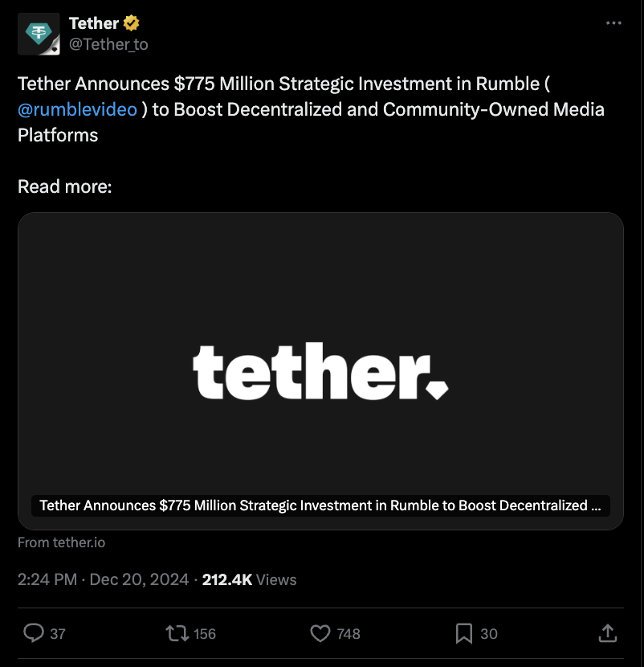
Task: Open the 2:24 PM Dec 20, 2024 timestamp
Action: coord(103,579)
